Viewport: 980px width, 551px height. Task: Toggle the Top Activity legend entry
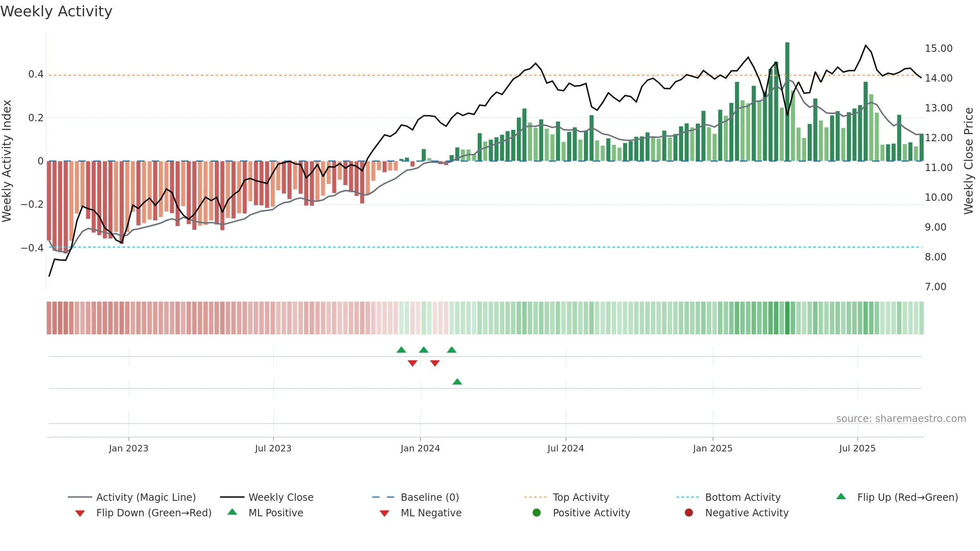click(x=567, y=497)
